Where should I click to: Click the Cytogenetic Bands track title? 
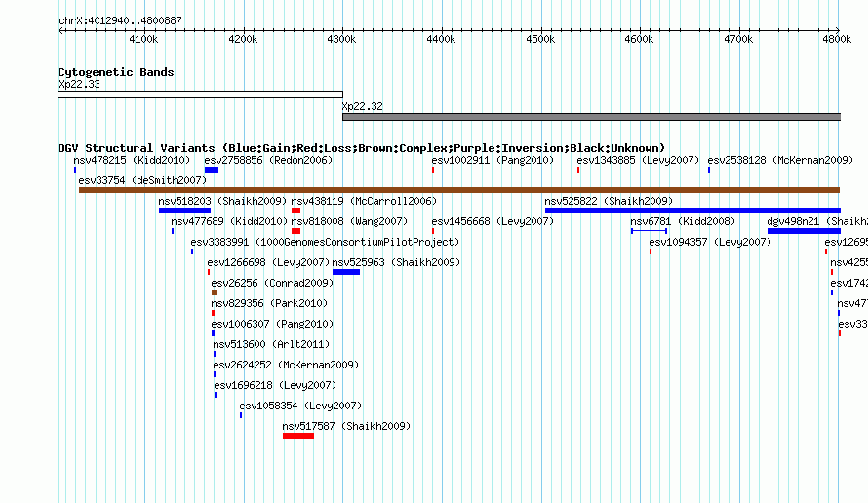coord(116,72)
